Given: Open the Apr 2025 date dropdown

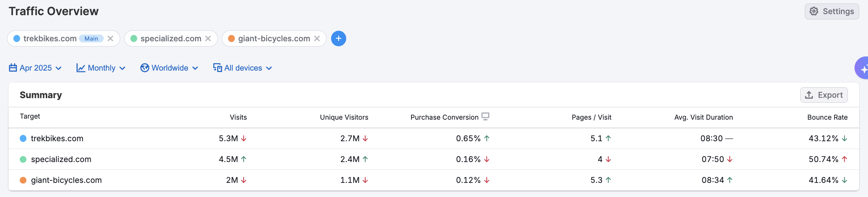Looking at the screenshot, I should pos(35,68).
